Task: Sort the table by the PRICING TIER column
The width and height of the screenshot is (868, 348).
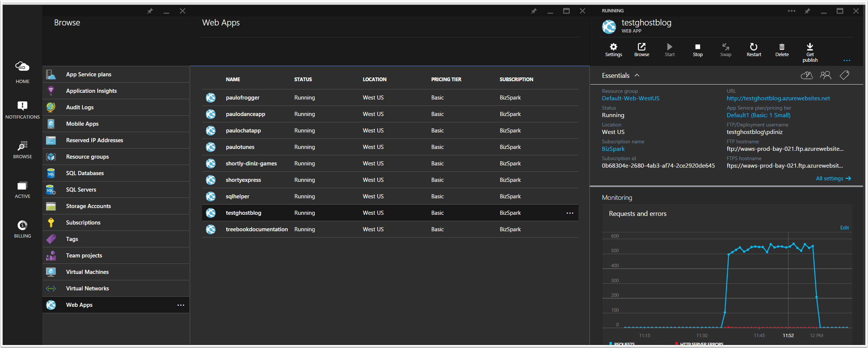Action: (446, 79)
